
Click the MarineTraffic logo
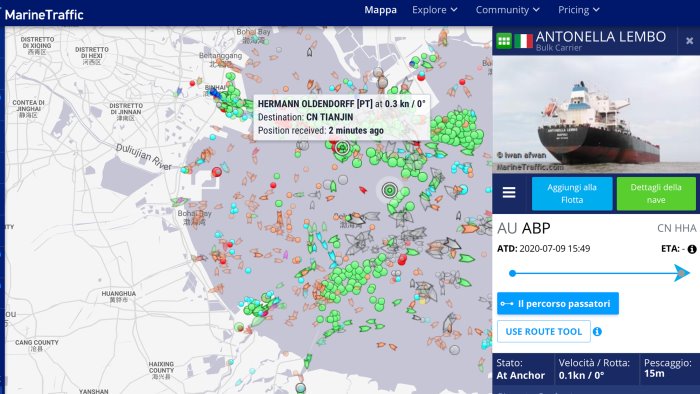[44, 15]
